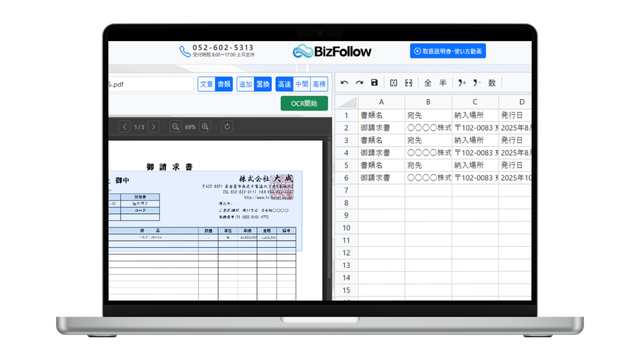Click the split cells icon in the toolbar
Screen dimensions: 640x360
[409, 83]
